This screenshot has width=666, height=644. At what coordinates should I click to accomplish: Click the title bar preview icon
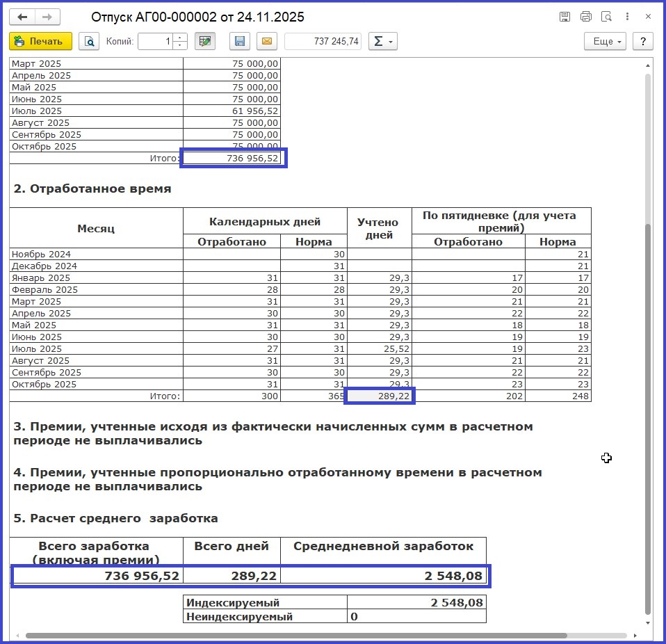[606, 17]
